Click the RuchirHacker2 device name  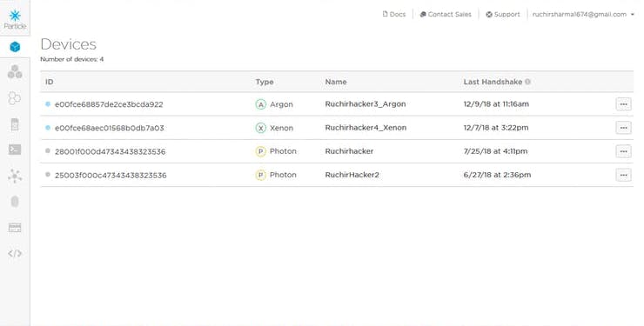pyautogui.click(x=352, y=175)
